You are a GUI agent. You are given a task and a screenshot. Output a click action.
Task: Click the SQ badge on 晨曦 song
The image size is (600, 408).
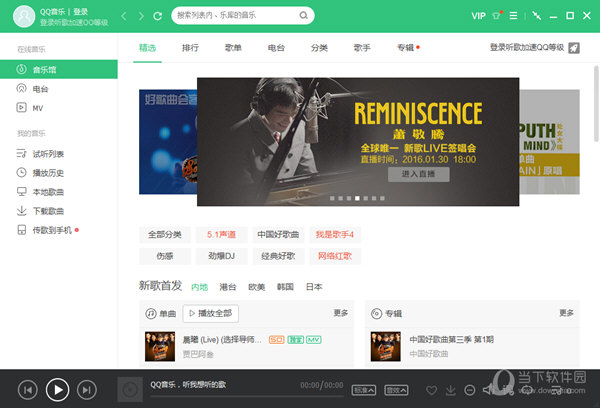coord(277,340)
